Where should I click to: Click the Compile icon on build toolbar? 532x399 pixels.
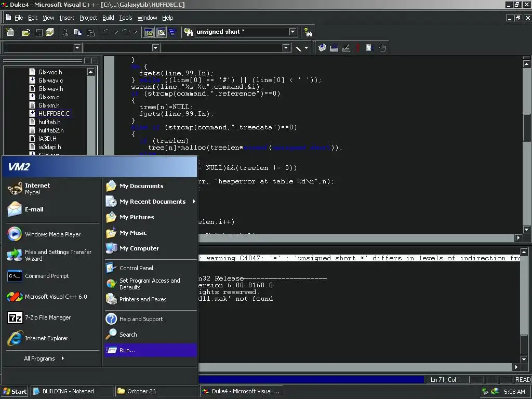point(322,48)
